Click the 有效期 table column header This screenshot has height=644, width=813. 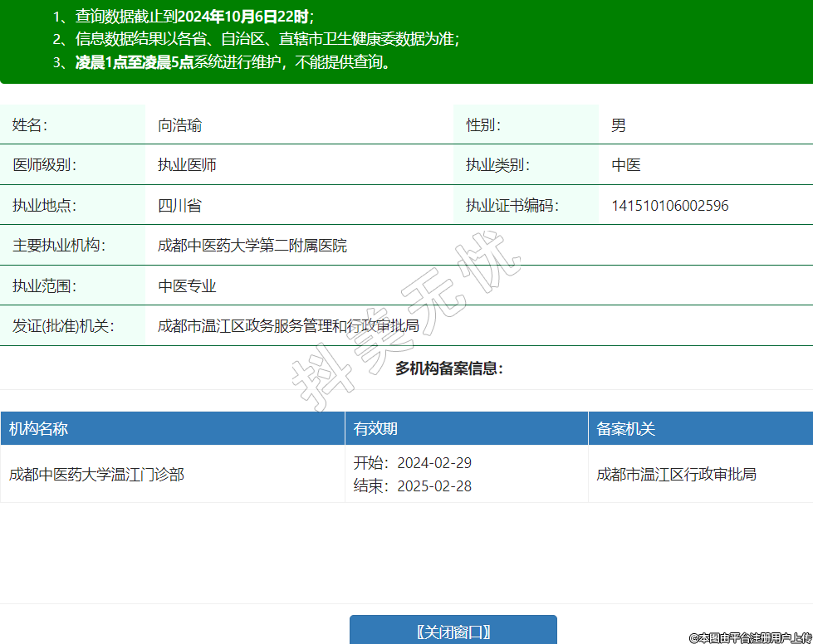375,429
